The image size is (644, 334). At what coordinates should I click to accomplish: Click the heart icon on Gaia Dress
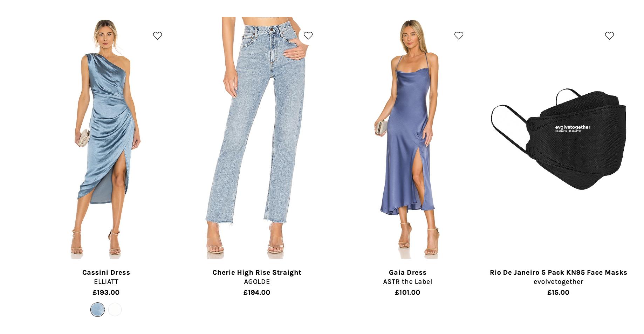pos(459,35)
